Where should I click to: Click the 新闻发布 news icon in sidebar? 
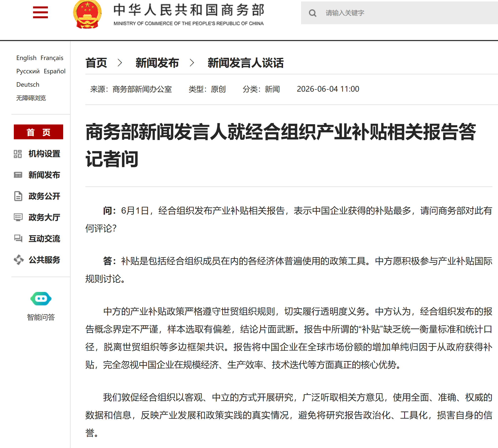point(18,175)
